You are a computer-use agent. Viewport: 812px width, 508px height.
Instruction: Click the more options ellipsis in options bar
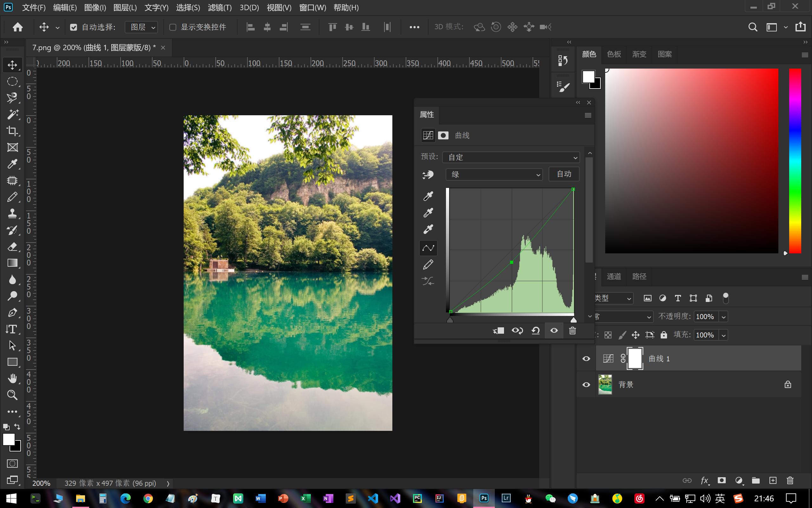[x=414, y=27]
